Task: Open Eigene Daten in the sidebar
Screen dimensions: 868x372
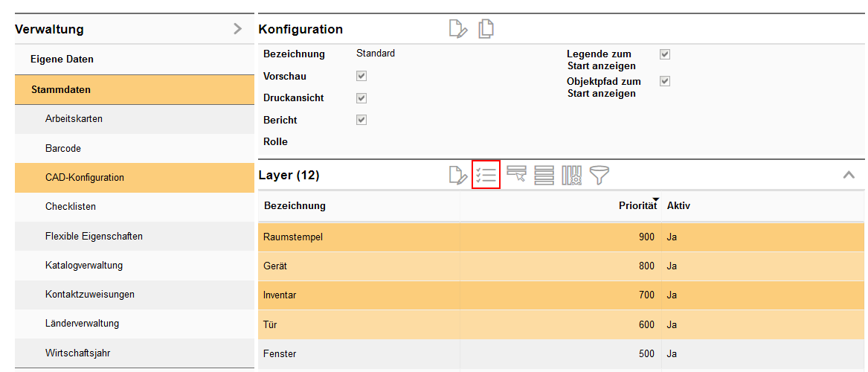Action: [62, 60]
